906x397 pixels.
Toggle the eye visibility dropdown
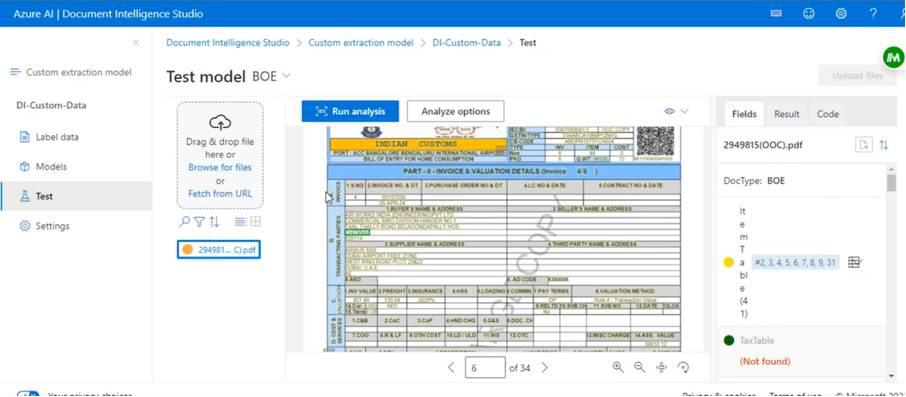677,111
